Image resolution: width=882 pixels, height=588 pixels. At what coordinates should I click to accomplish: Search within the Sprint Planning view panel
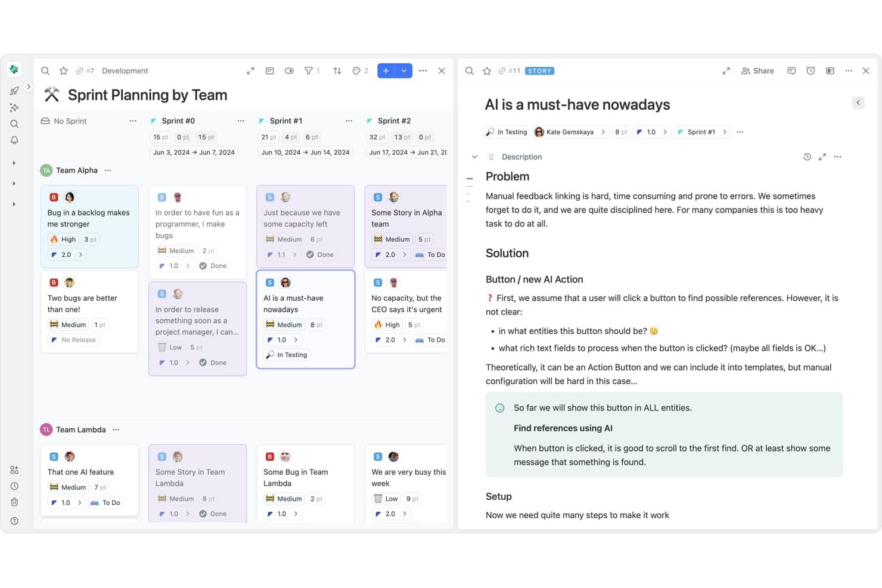pyautogui.click(x=45, y=71)
